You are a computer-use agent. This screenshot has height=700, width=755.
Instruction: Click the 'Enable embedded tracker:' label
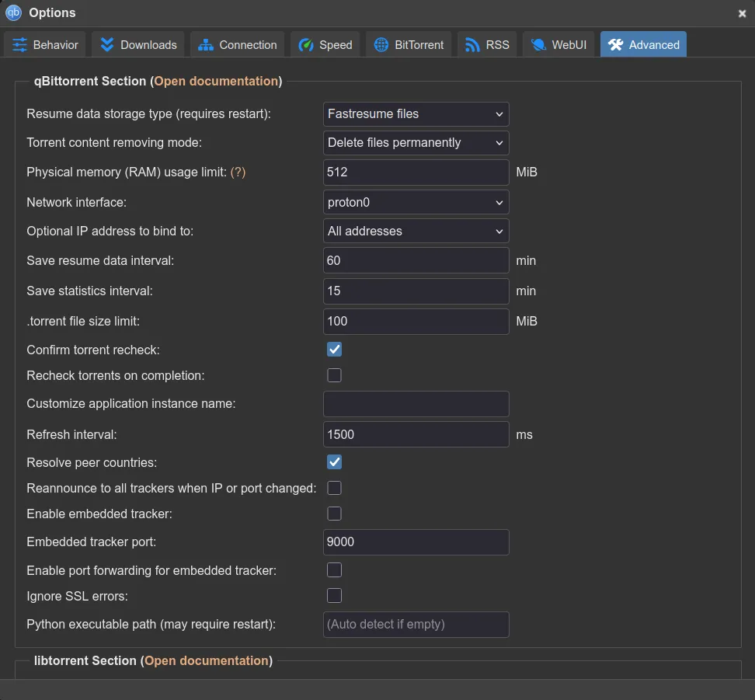(x=99, y=514)
